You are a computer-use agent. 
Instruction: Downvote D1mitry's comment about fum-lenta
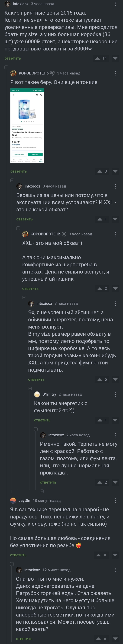tap(115, 420)
